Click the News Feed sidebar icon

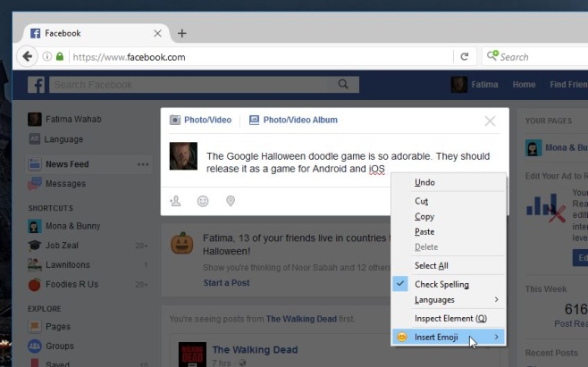[35, 164]
